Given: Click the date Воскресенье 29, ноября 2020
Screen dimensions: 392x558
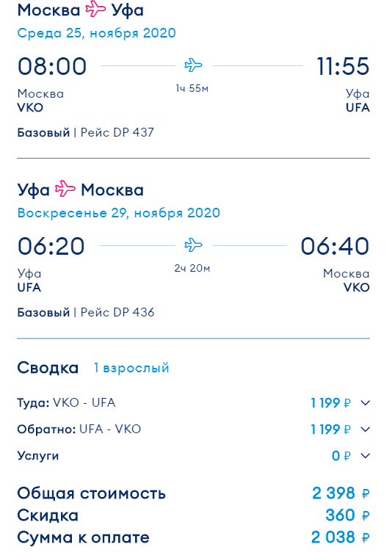Looking at the screenshot, I should 119,213.
